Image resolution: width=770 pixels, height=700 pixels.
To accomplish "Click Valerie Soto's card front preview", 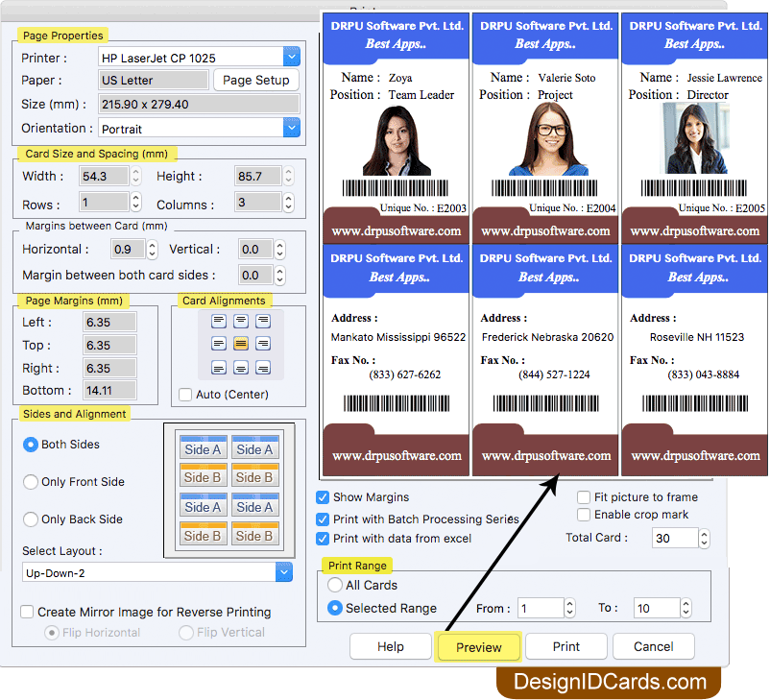I will (x=545, y=129).
